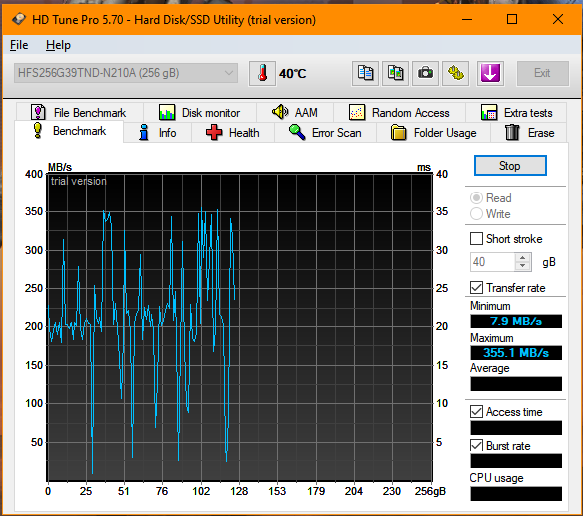This screenshot has width=583, height=516.
Task: Click the short stroke gB input field
Action: [x=492, y=262]
